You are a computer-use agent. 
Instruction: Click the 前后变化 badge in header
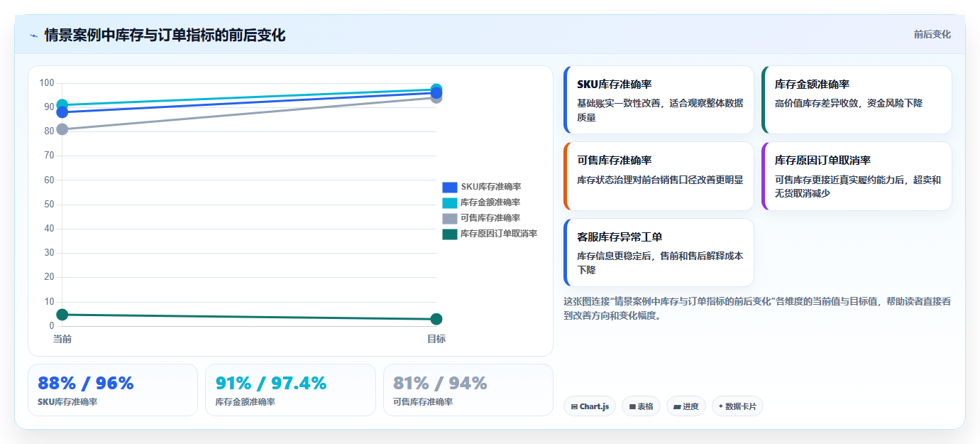coord(932,34)
